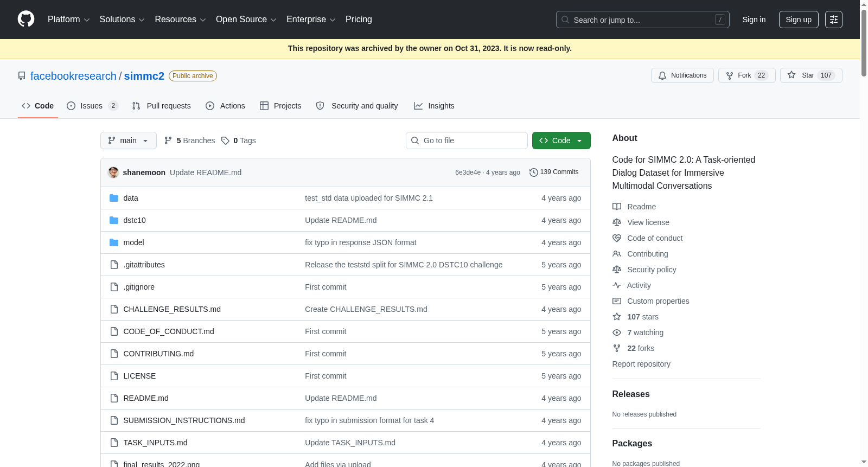The height and width of the screenshot is (467, 868).
Task: Open CODE_OF_CONDUCT.md file
Action: pos(169,331)
